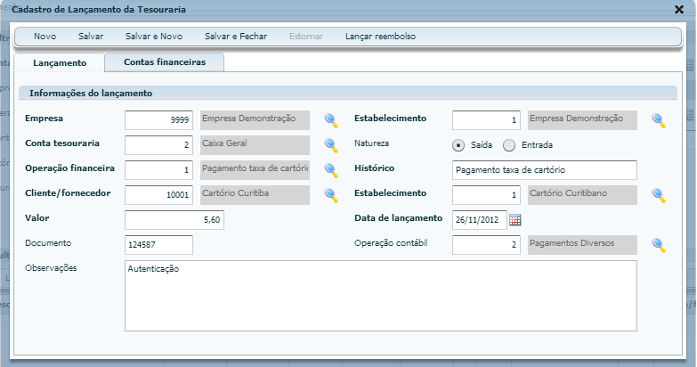
Task: Focus the Documento field 124587
Action: [x=159, y=244]
